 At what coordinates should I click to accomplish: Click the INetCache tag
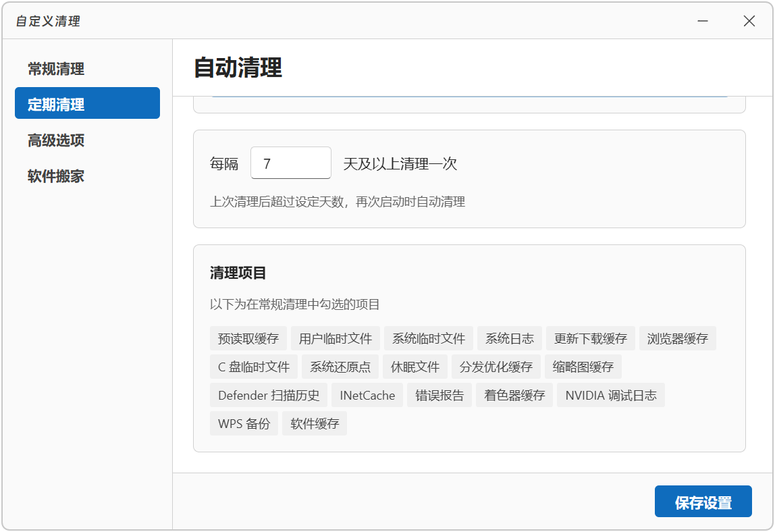367,396
